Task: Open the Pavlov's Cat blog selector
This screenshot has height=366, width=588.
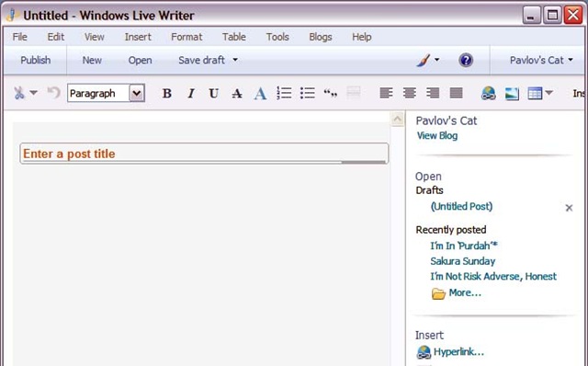Action: [x=541, y=60]
